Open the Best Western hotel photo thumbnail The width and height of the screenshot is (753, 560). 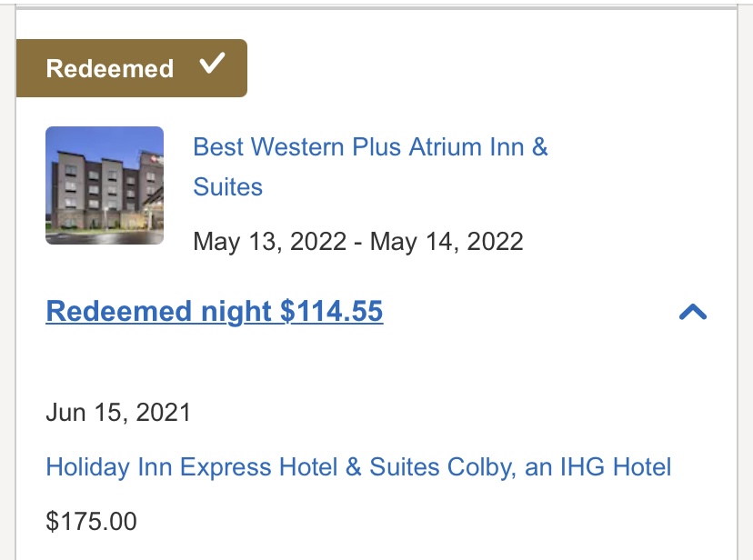[105, 185]
